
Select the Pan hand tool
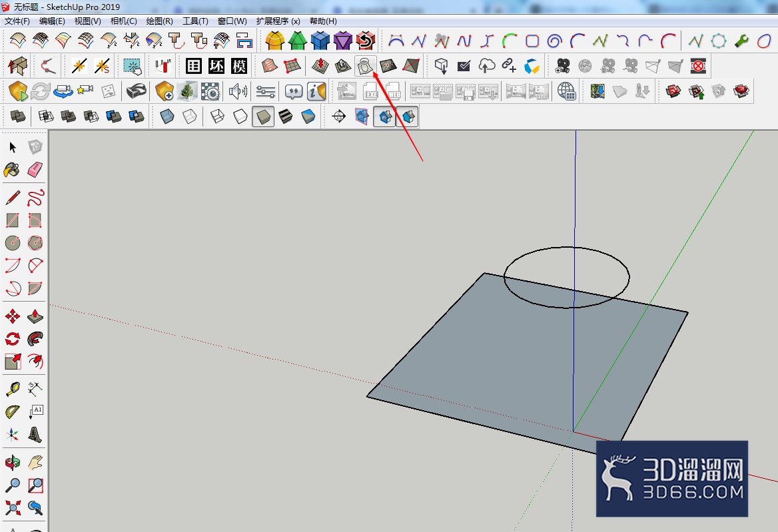35,463
